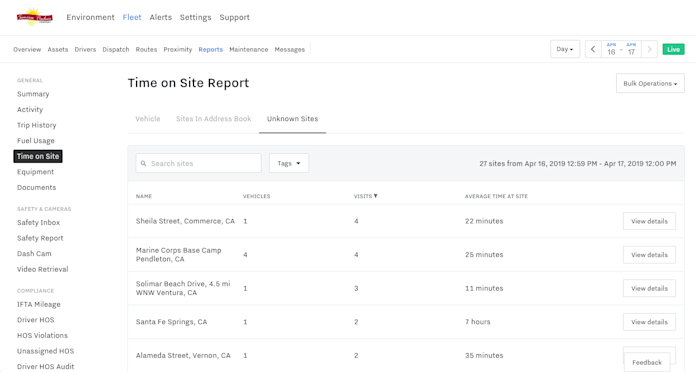Open the Alerts menu

[x=160, y=17]
